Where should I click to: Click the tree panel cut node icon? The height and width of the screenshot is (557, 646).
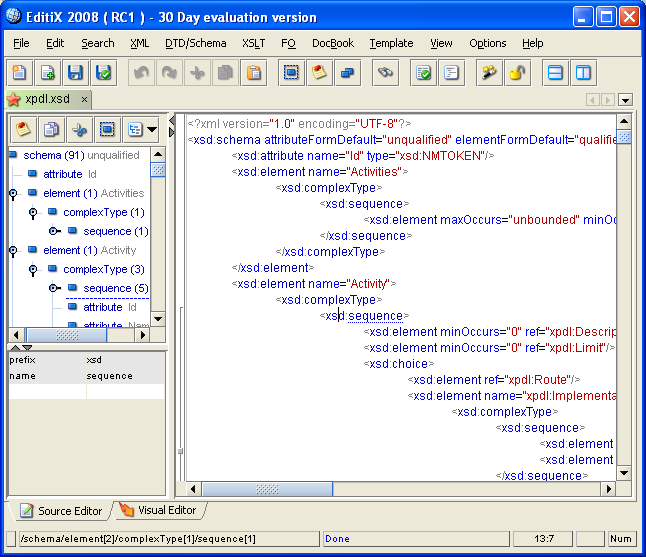79,129
